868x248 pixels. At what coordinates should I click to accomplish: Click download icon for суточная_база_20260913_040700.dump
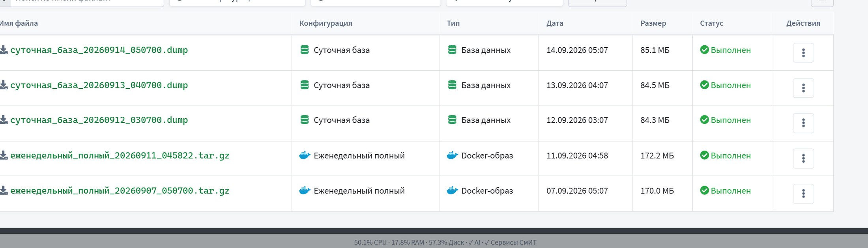[x=4, y=85]
